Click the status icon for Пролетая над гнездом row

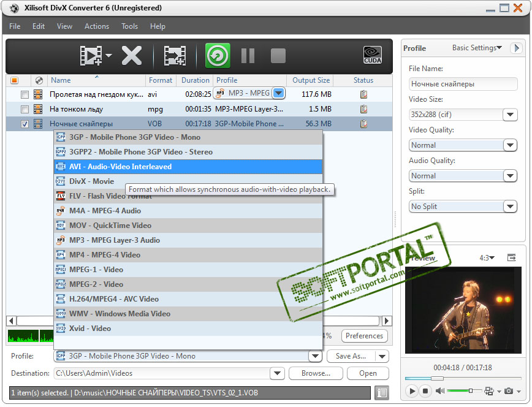tap(363, 94)
